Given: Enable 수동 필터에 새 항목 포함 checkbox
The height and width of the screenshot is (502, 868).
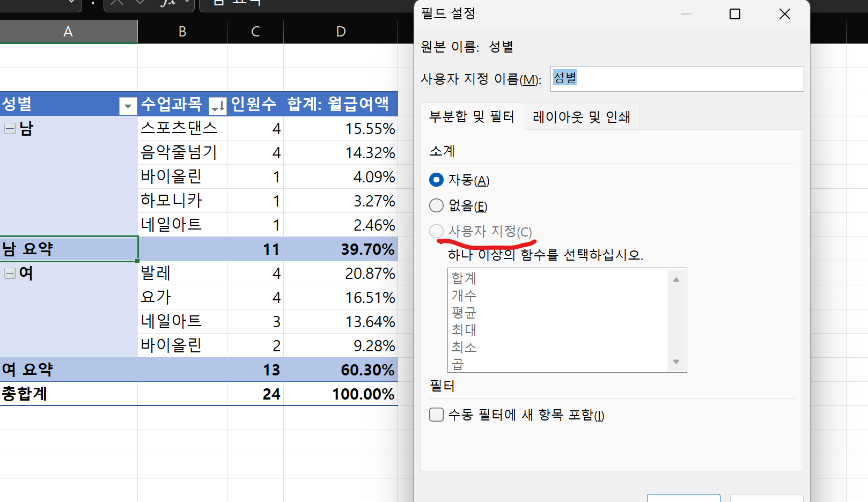Looking at the screenshot, I should point(437,415).
